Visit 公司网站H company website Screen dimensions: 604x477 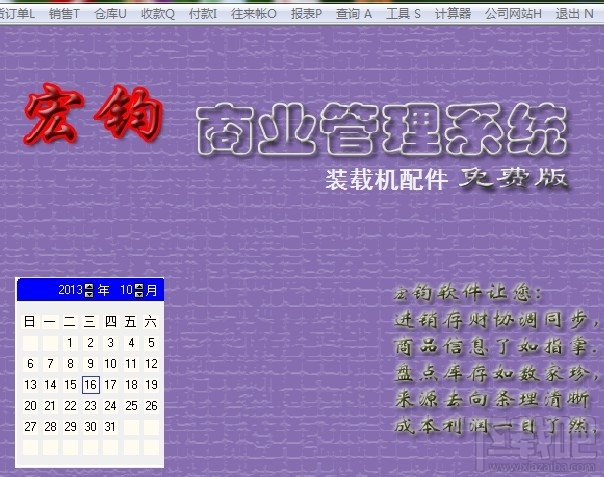click(x=513, y=14)
